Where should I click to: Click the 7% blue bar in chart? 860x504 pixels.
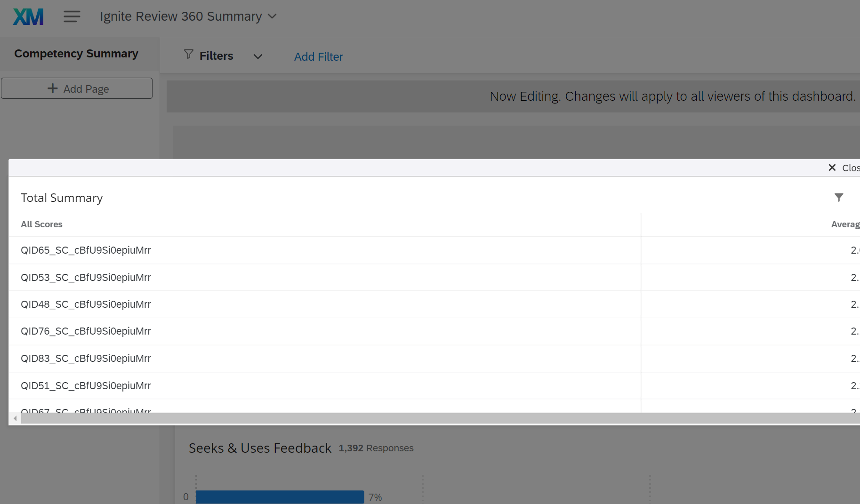point(280,497)
